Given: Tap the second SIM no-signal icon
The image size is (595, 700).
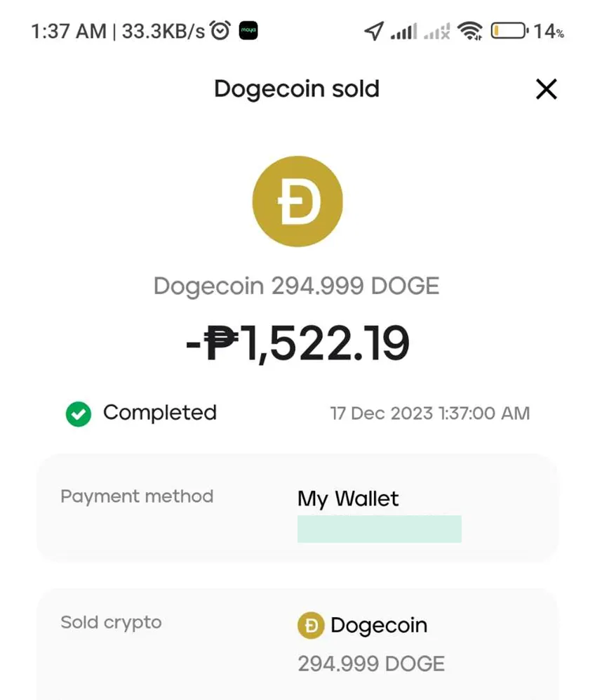Looking at the screenshot, I should click(x=436, y=32).
